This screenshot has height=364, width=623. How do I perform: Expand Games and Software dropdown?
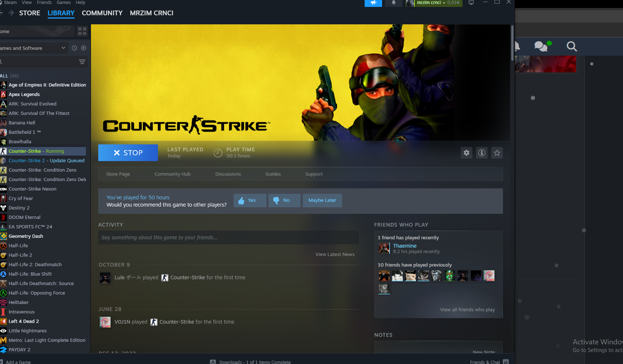pos(63,48)
